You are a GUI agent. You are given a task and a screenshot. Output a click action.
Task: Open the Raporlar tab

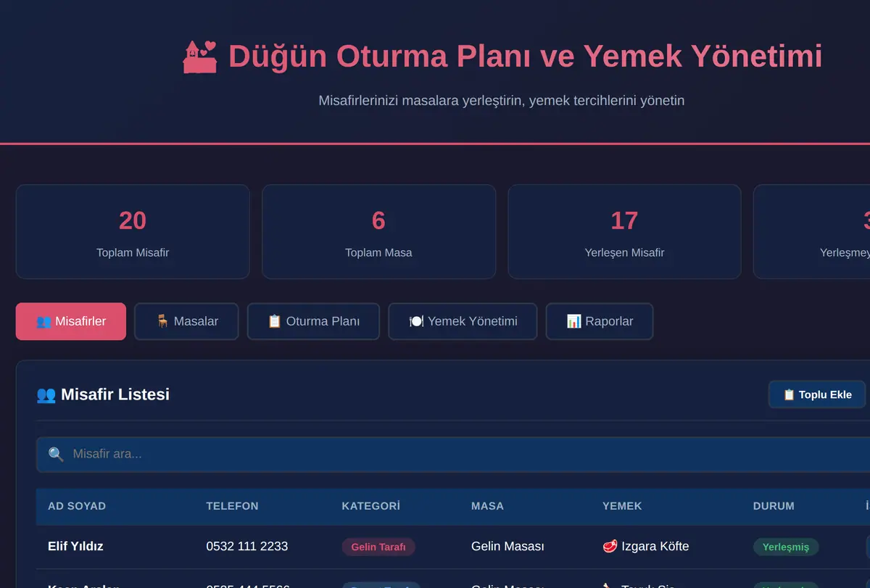pyautogui.click(x=600, y=321)
